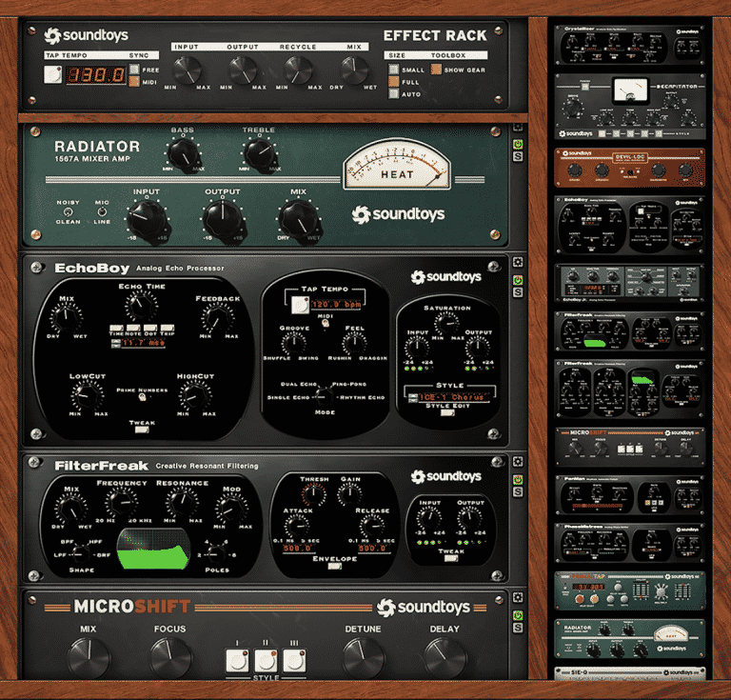Click the rack tempo display 130.0

pyautogui.click(x=96, y=74)
